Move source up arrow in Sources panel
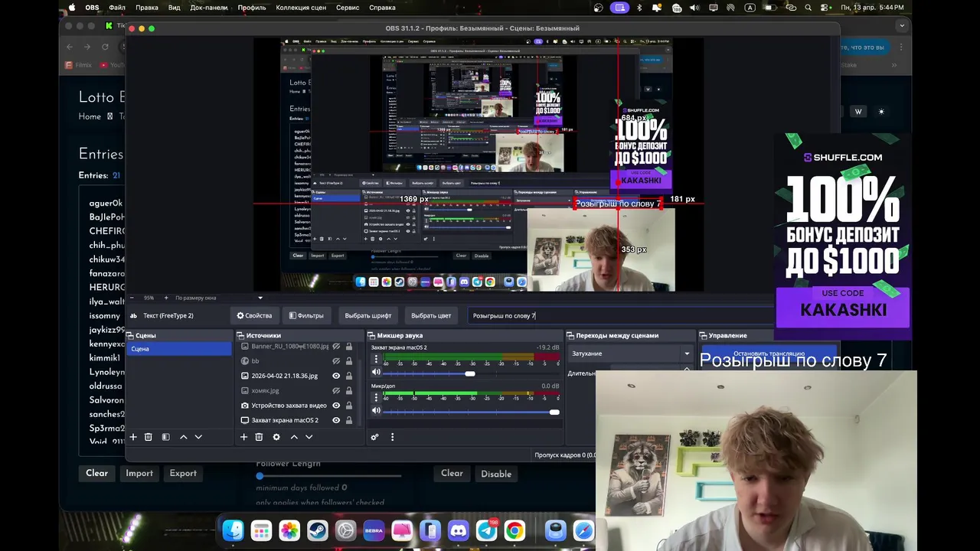Image resolution: width=980 pixels, height=551 pixels. click(x=294, y=437)
